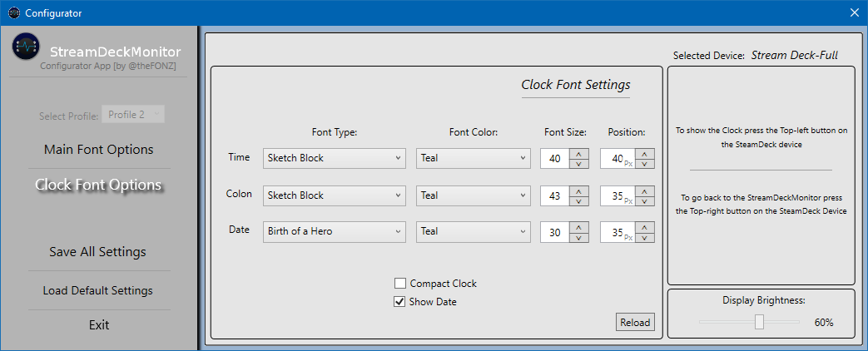This screenshot has height=351, width=868.
Task: Click the Configurator title bar app icon
Action: tap(14, 12)
